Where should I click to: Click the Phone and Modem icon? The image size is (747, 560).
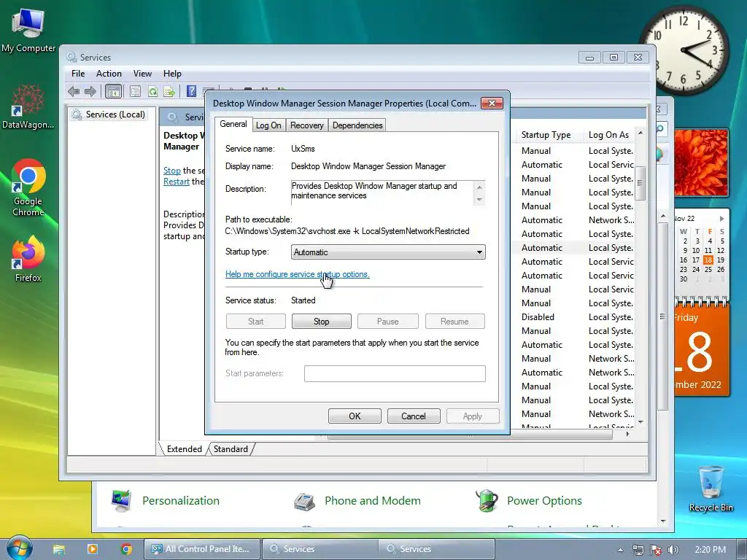coord(304,500)
